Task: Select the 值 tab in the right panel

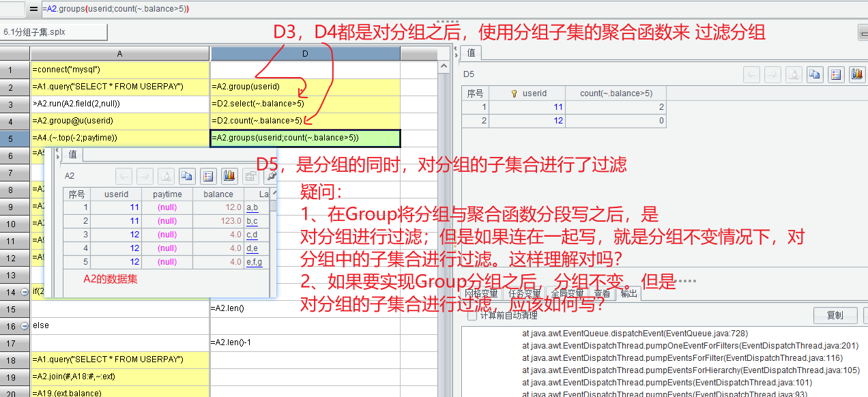Action: pyautogui.click(x=471, y=53)
